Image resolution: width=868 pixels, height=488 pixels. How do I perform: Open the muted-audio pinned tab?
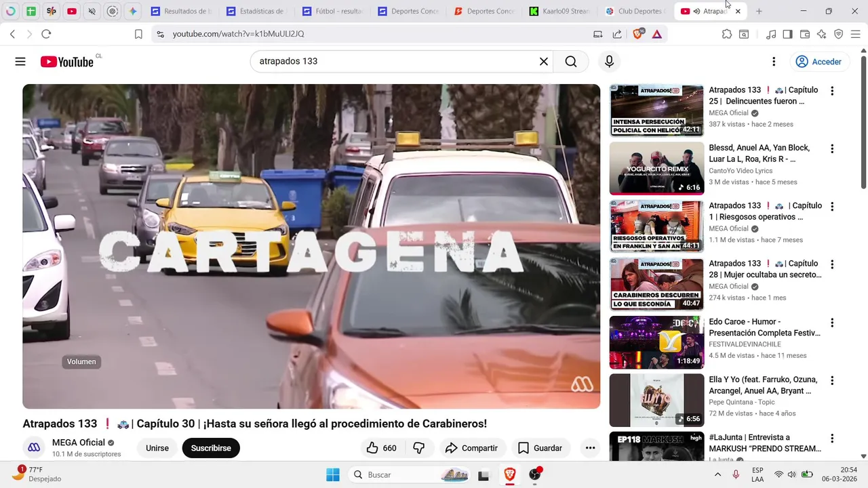point(92,12)
